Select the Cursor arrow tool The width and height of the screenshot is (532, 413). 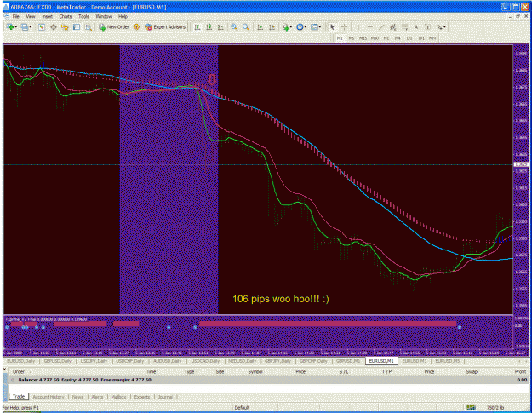332,27
